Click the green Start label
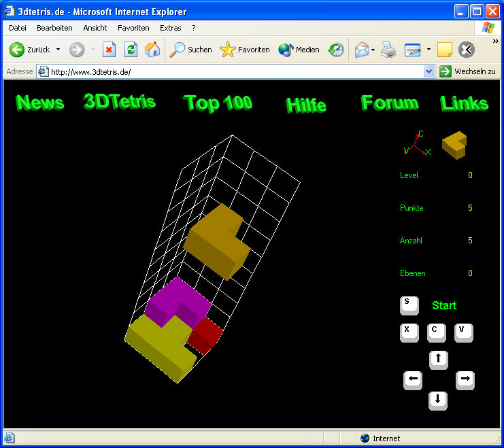This screenshot has height=448, width=504. point(444,305)
